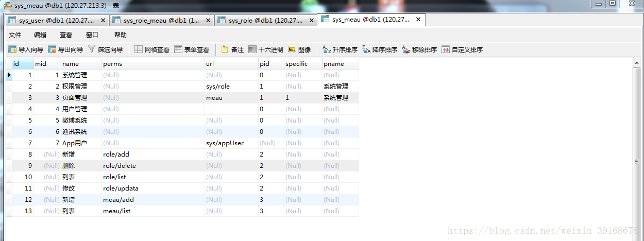Click the perms column header

click(x=153, y=64)
